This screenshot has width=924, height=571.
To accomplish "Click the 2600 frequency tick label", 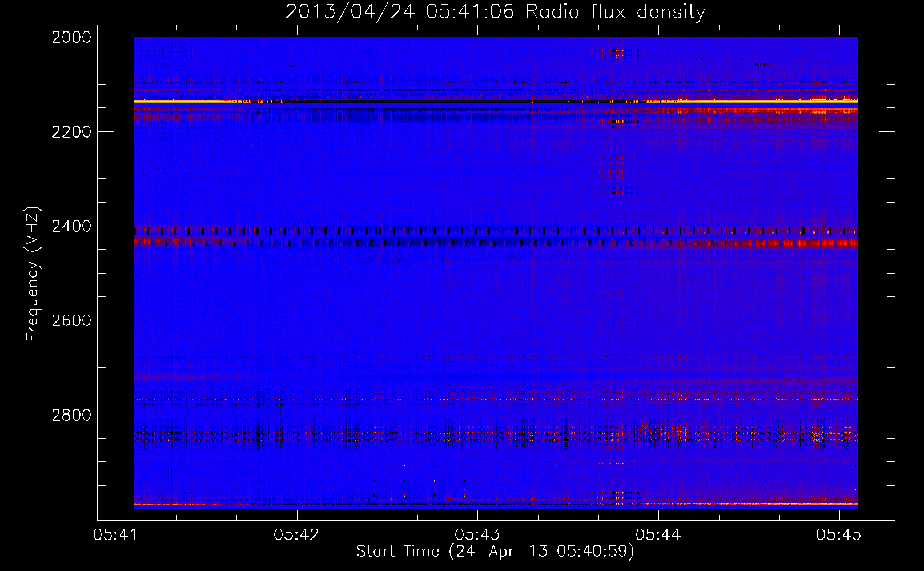I will pos(71,320).
